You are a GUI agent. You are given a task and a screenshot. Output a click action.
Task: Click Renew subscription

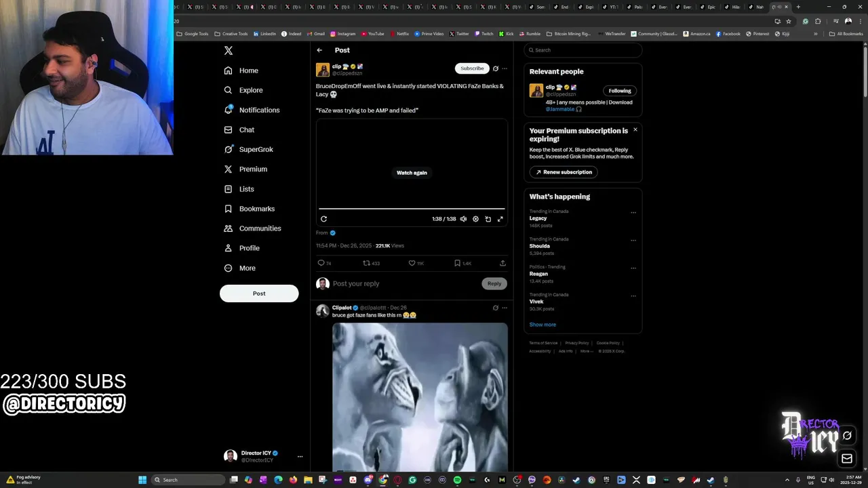coord(564,172)
